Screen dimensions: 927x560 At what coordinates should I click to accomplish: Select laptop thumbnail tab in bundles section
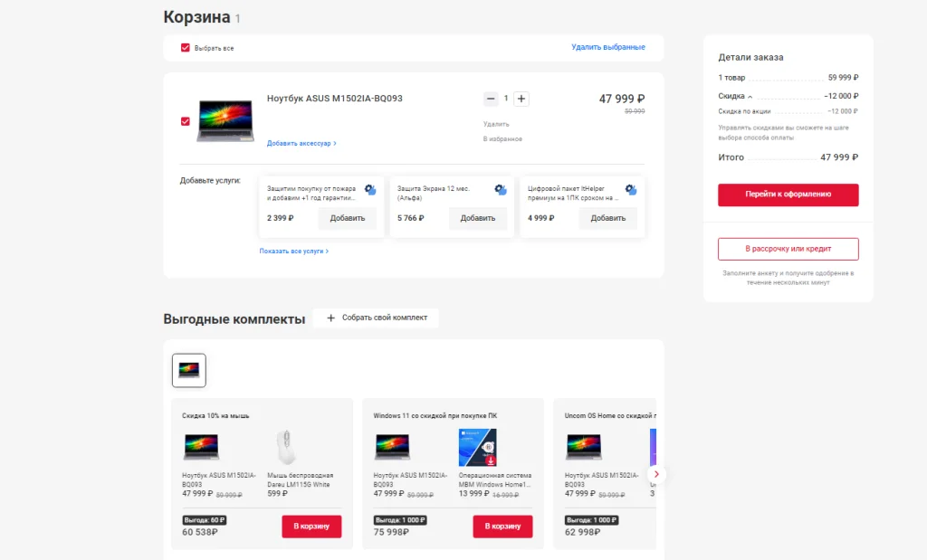(189, 370)
